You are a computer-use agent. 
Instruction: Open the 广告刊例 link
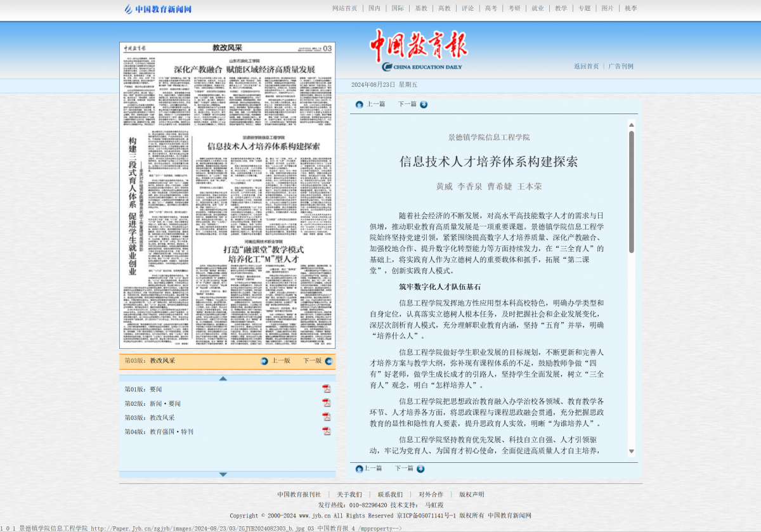621,66
